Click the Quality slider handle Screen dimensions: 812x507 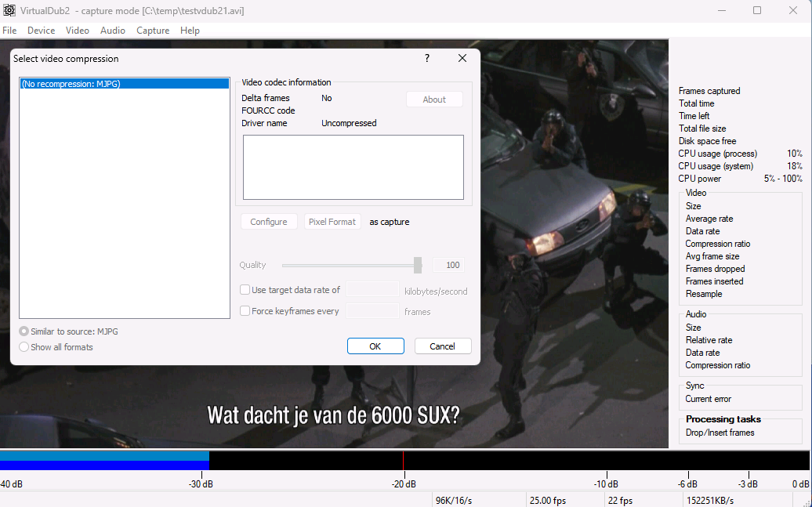point(418,265)
